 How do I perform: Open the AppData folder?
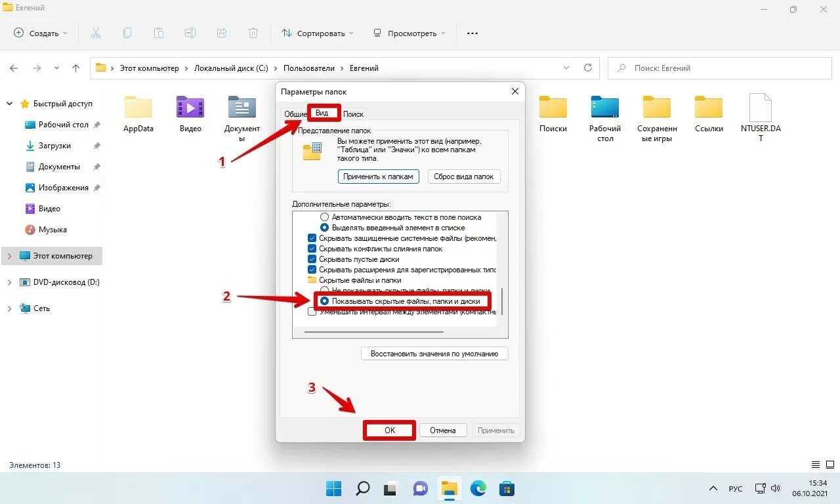(x=138, y=114)
